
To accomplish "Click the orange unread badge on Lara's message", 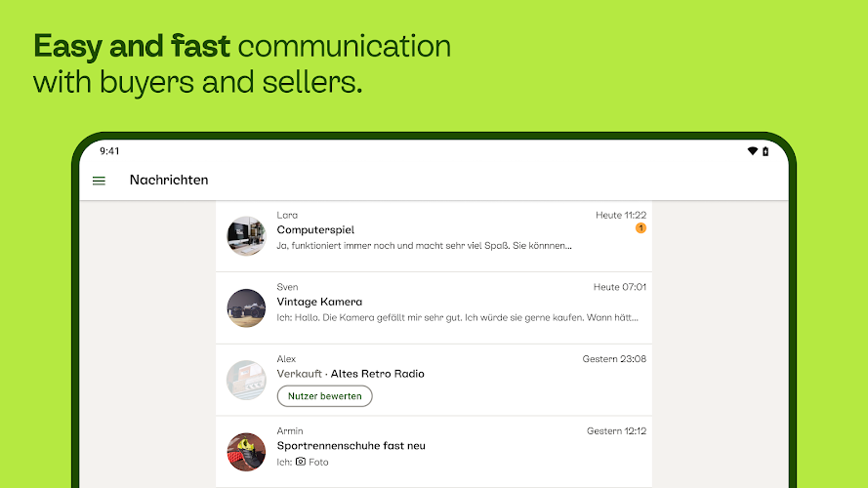I will tap(641, 228).
